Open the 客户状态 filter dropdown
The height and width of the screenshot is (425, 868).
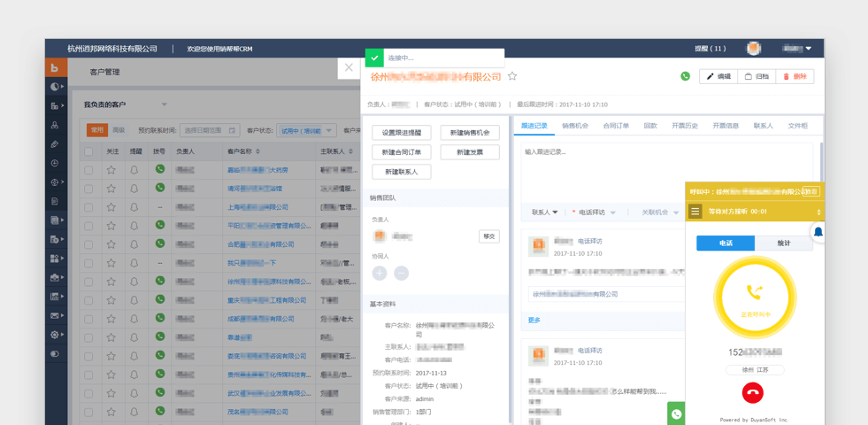point(305,130)
